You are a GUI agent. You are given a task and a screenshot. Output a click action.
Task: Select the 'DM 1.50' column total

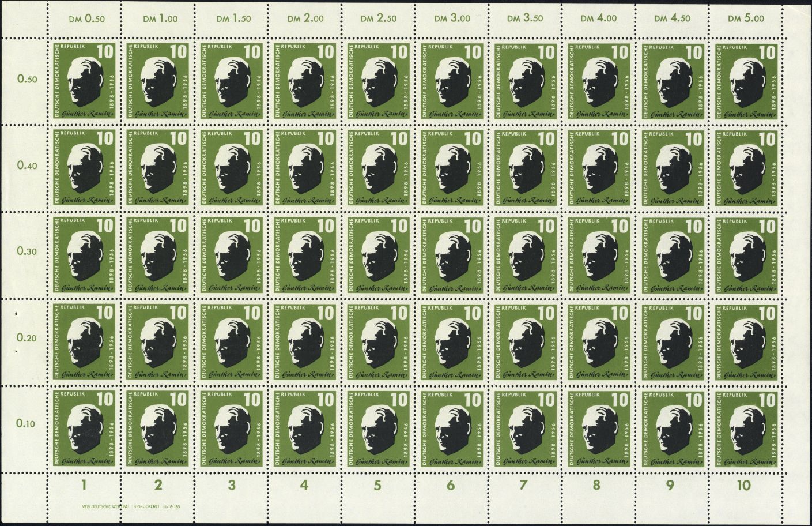click(233, 18)
